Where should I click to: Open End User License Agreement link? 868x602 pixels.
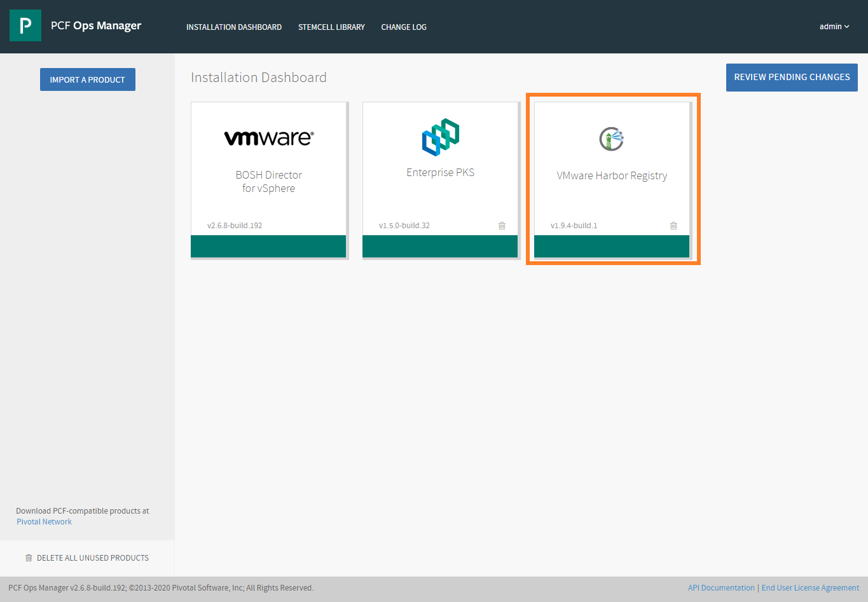point(810,588)
